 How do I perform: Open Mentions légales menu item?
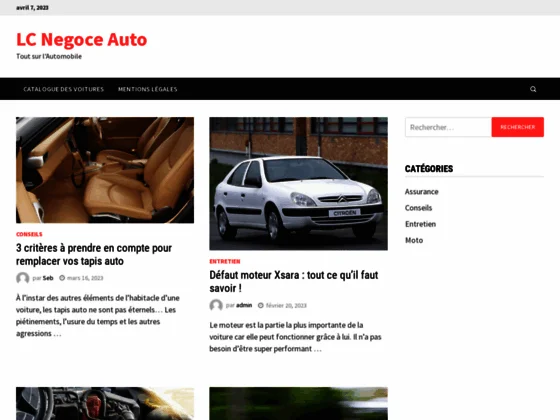click(148, 89)
